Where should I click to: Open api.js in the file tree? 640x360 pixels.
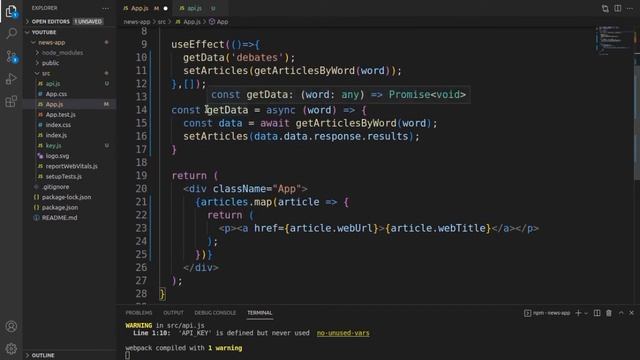pyautogui.click(x=69, y=84)
